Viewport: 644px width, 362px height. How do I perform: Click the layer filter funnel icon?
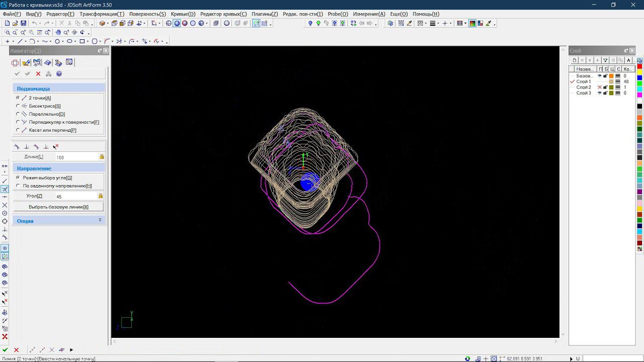tap(605, 60)
